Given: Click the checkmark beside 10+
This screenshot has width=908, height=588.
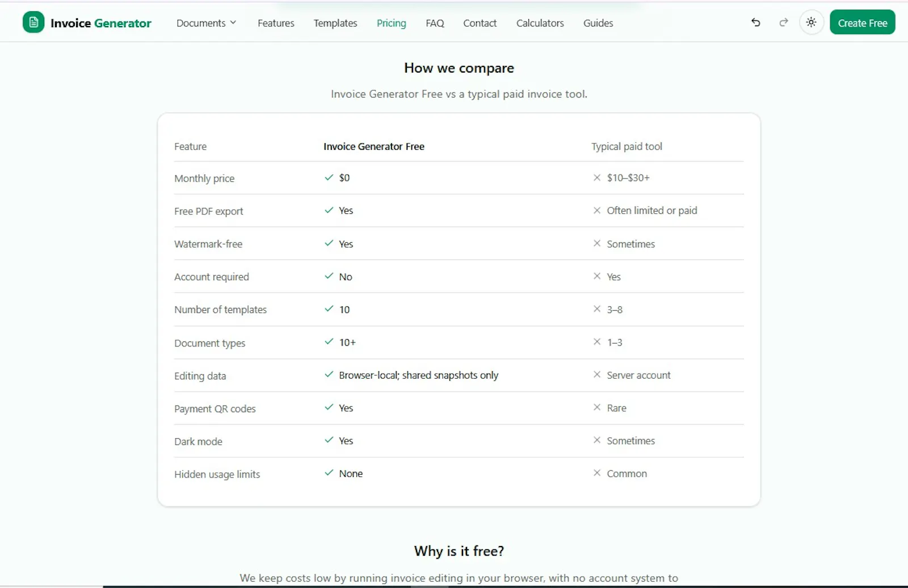Looking at the screenshot, I should pos(329,342).
